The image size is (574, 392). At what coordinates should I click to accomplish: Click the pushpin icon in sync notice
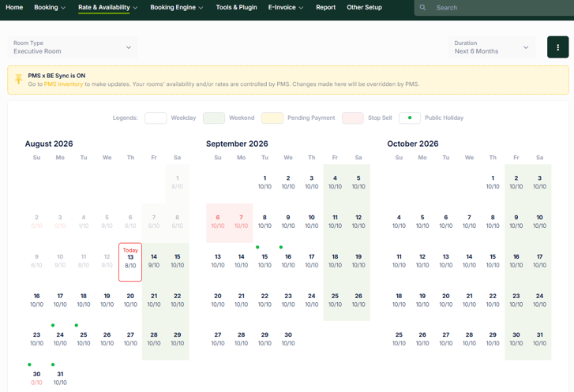click(18, 79)
